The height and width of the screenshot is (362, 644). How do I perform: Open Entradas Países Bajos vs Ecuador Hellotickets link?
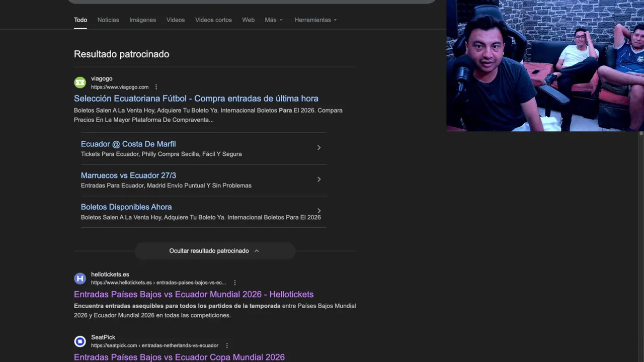(194, 295)
